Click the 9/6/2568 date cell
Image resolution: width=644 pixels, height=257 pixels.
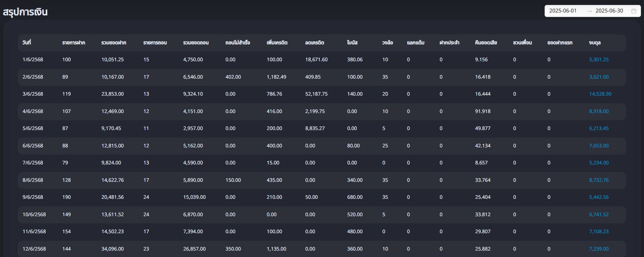[x=33, y=197]
